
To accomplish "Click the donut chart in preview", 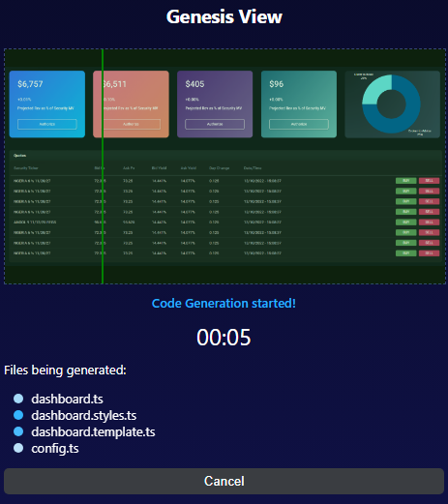I will 391,104.
